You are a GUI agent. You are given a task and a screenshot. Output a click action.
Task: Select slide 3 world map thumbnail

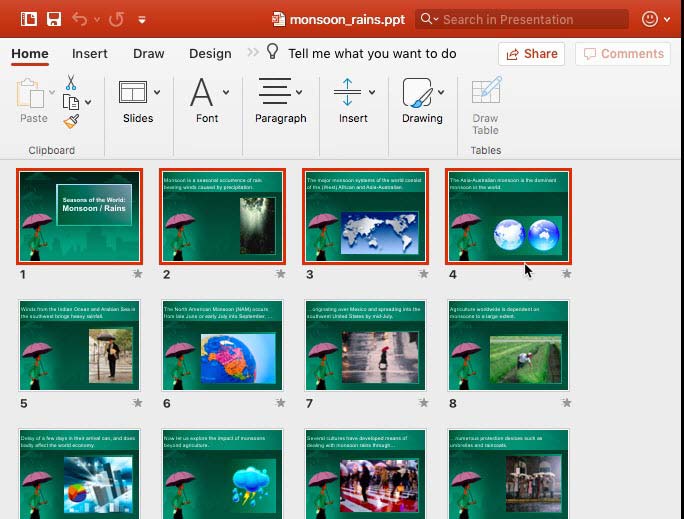tap(366, 216)
